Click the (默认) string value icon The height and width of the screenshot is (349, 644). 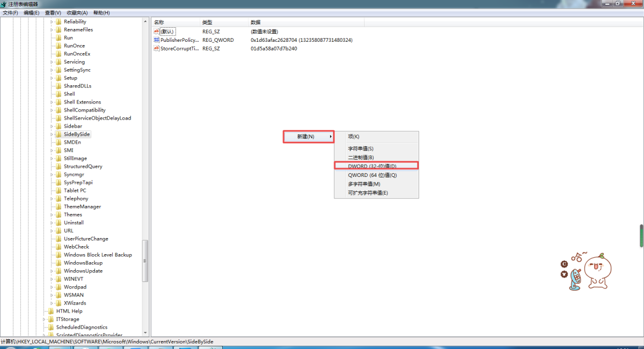pos(157,32)
